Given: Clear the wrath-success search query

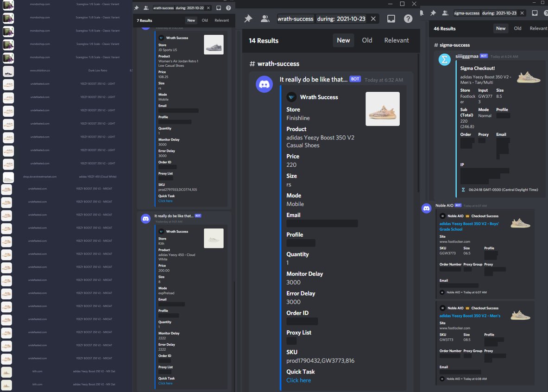Looking at the screenshot, I should 373,18.
